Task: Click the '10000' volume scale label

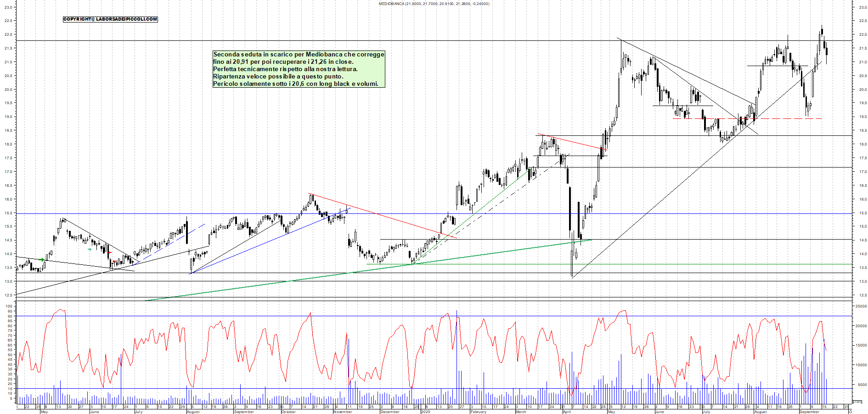Action: point(861,365)
